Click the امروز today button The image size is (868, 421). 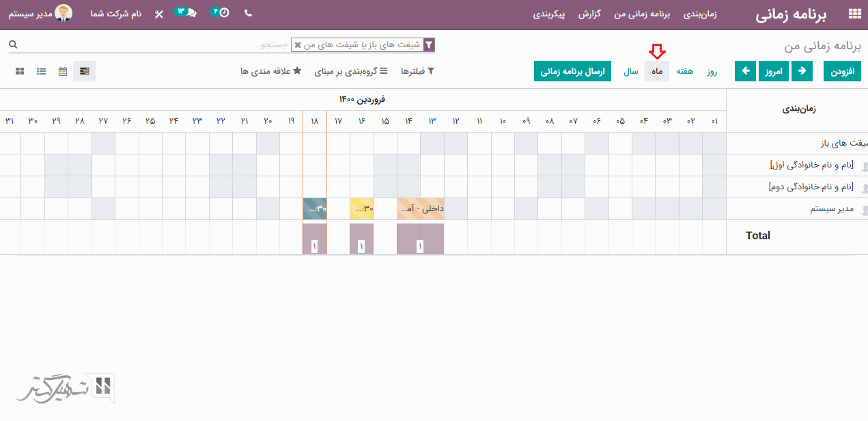(x=774, y=71)
